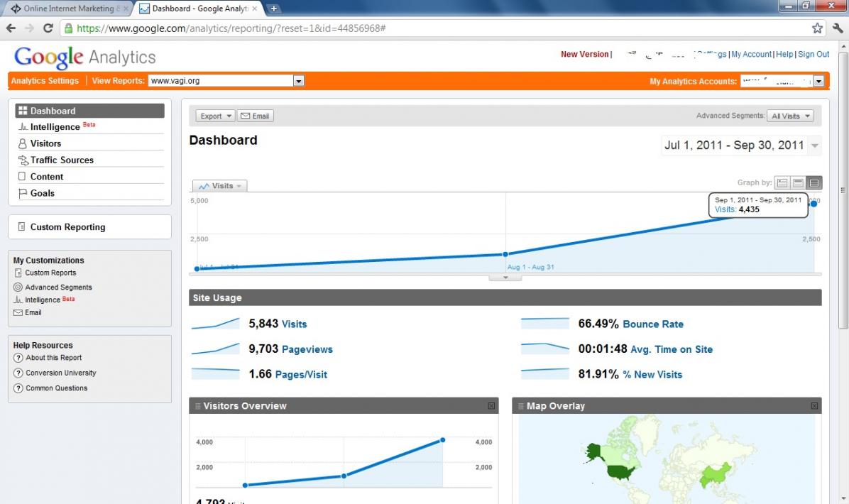Expand the date range dropdown arrow

coord(814,146)
